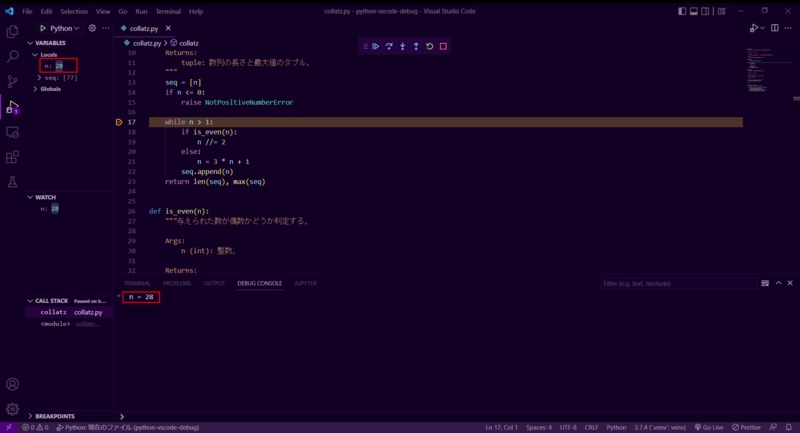
Task: Open Run and Debug view
Action: pos(12,107)
